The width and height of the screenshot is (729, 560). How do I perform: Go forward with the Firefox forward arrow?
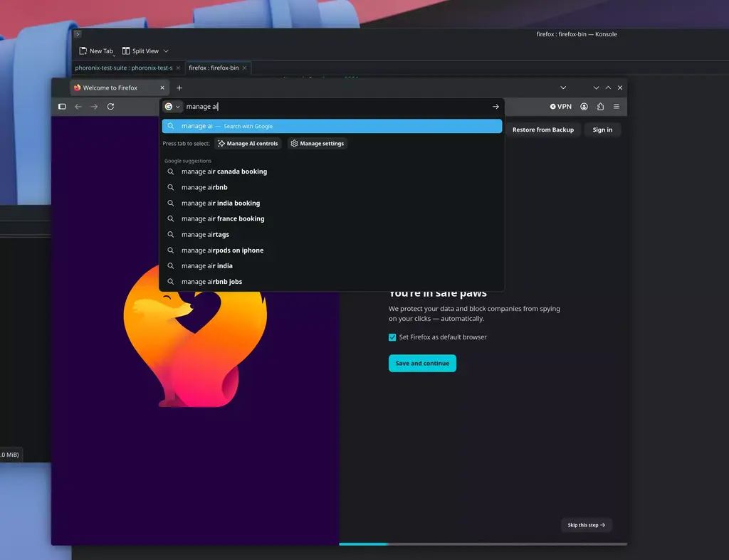94,107
